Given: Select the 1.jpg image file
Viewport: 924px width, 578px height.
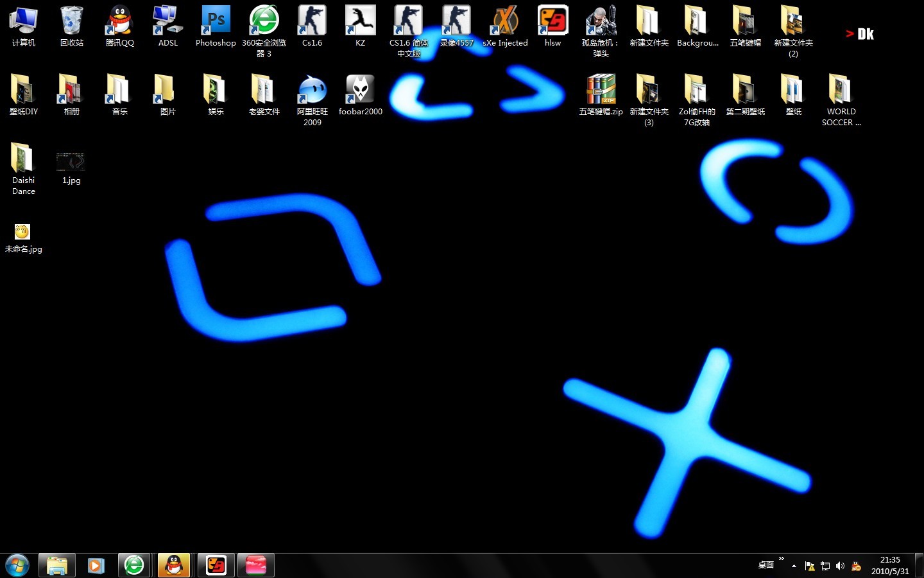Looking at the screenshot, I should point(71,168).
